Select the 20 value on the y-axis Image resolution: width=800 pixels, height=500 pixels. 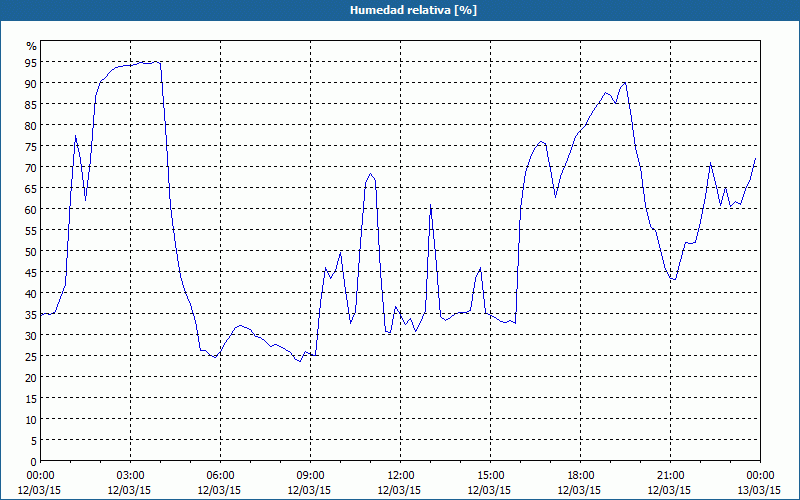tap(31, 377)
